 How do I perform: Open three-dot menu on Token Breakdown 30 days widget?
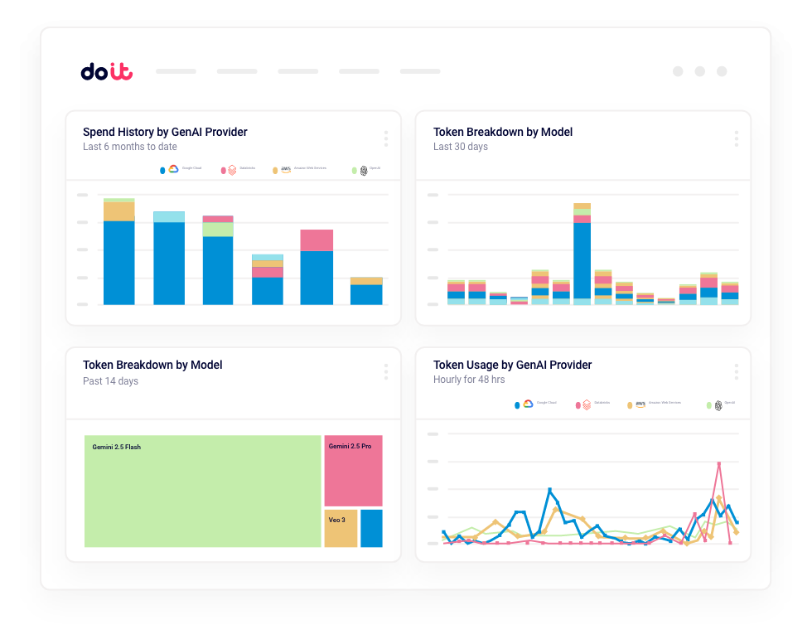(x=736, y=138)
